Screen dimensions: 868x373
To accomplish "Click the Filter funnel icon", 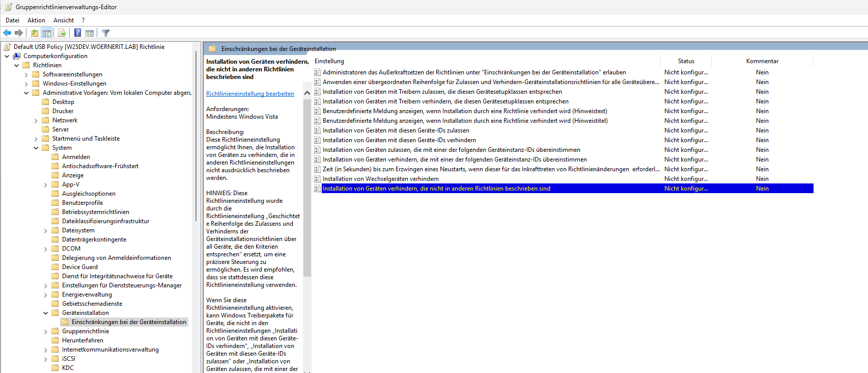I will pos(106,33).
